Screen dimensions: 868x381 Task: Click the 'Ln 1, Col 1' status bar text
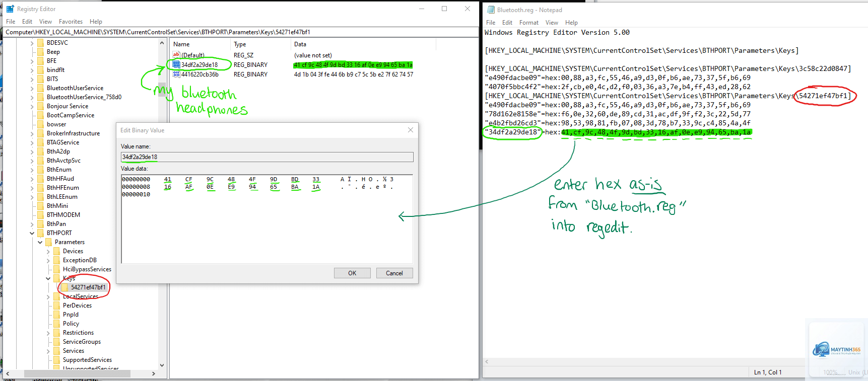click(768, 372)
